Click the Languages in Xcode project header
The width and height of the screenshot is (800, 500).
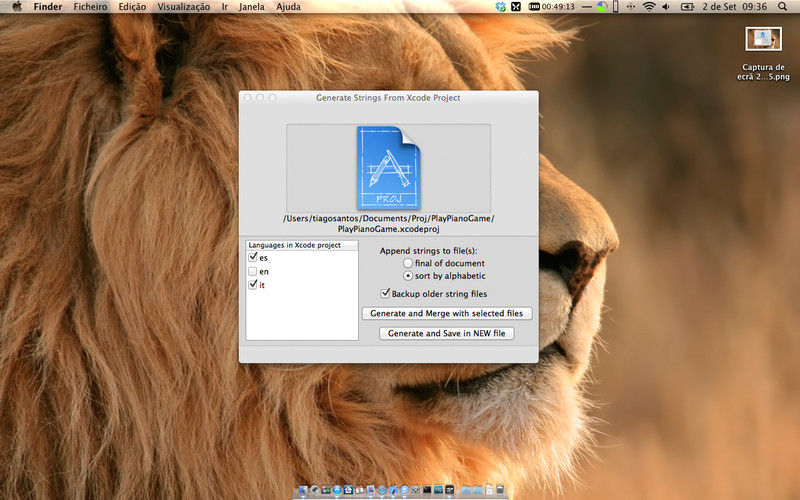coord(302,245)
